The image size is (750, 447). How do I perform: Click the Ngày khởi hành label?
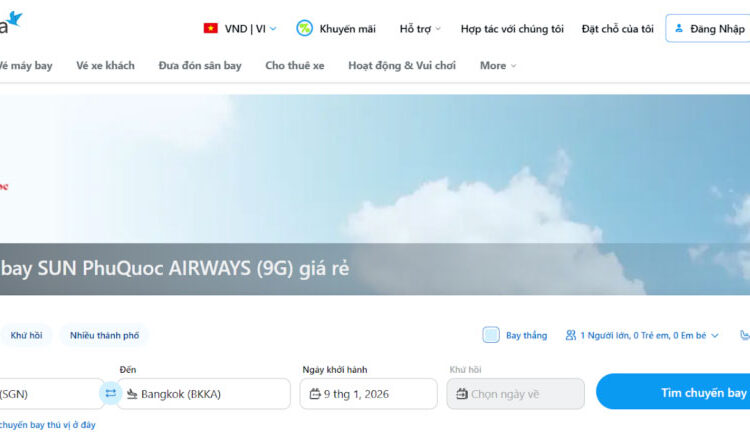pyautogui.click(x=335, y=370)
